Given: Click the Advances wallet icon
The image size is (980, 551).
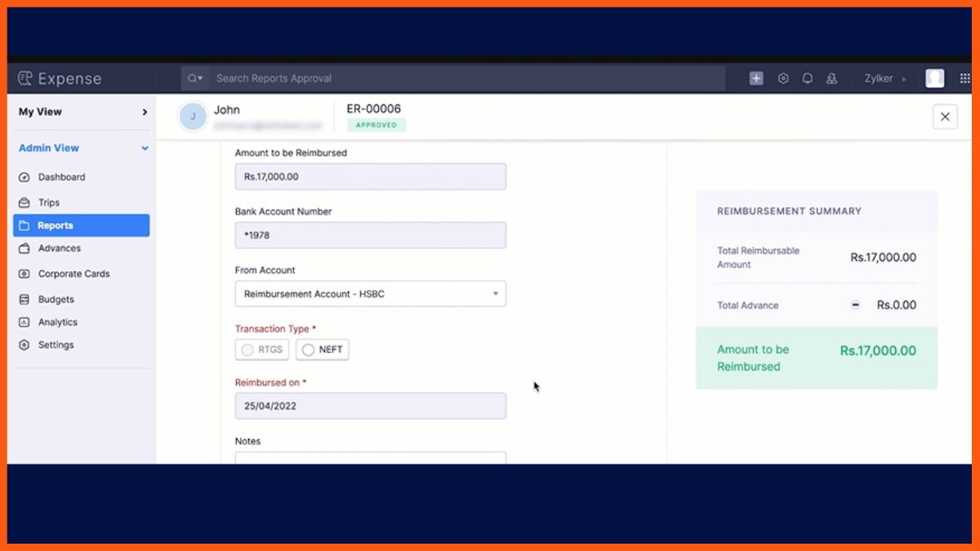Looking at the screenshot, I should click(x=24, y=248).
